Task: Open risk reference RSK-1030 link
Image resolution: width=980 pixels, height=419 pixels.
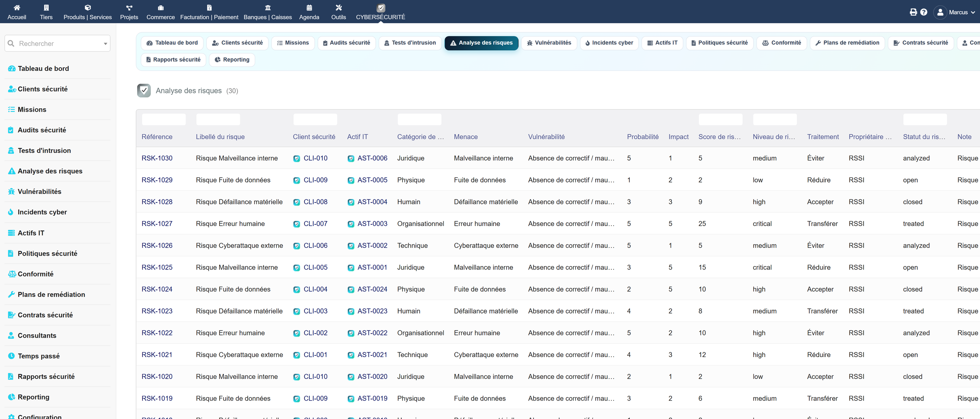Action: tap(157, 158)
